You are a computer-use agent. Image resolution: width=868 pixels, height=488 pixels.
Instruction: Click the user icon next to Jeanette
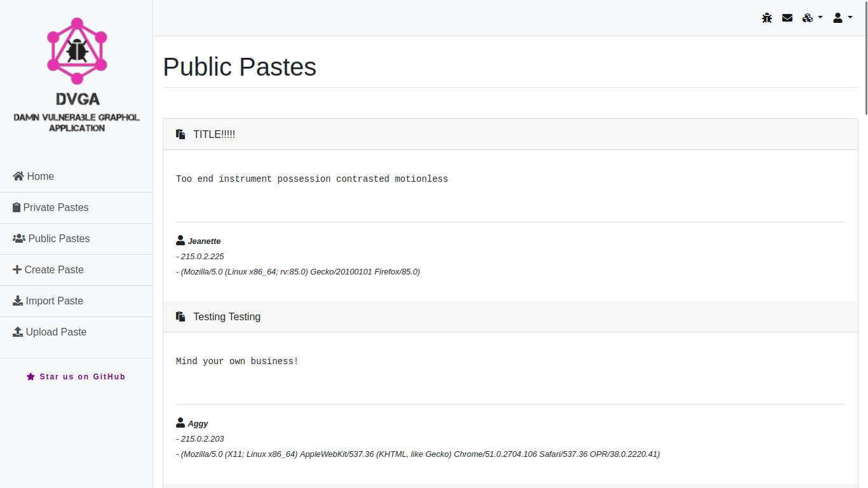click(180, 241)
